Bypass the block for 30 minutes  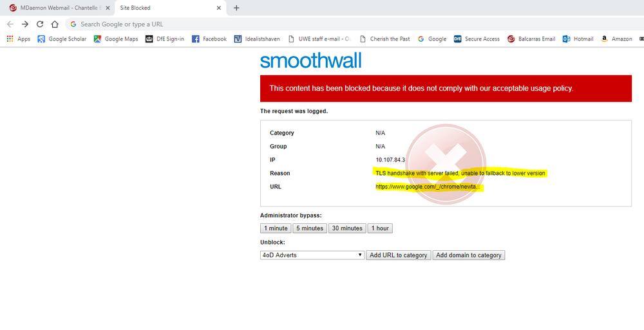coord(347,228)
